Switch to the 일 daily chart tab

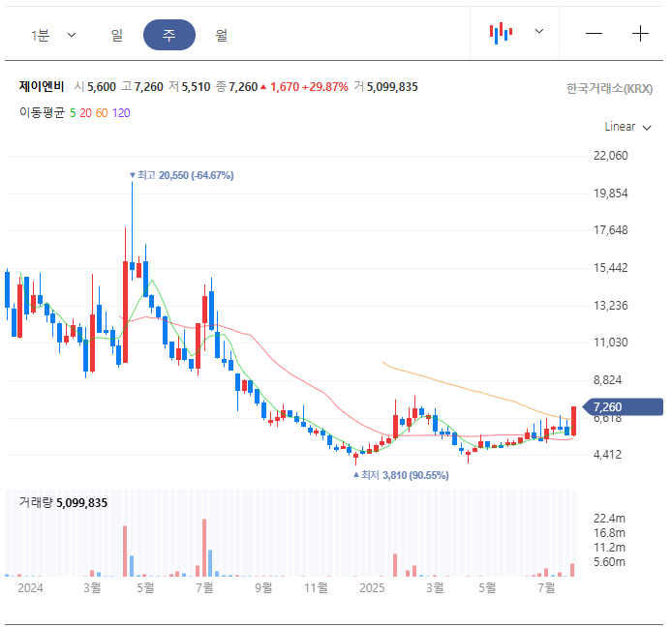click(117, 35)
